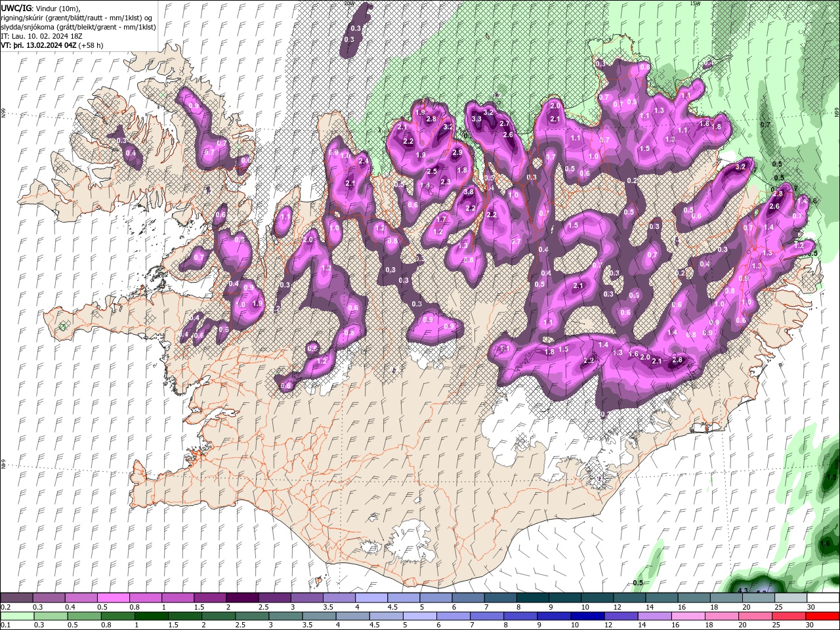Pick the snow legend swatch between 0.3 and 0.4
840x630 pixels.
[x=49, y=598]
